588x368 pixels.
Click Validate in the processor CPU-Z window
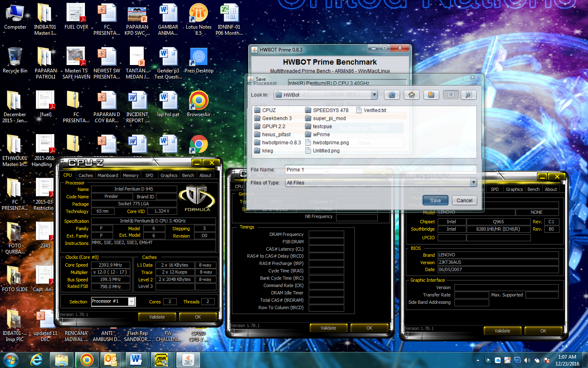(157, 317)
